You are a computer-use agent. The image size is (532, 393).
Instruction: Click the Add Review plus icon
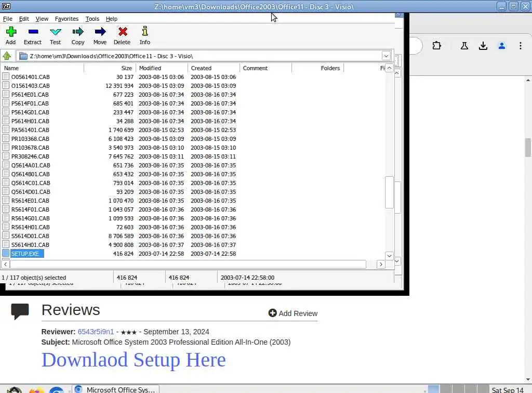point(272,313)
